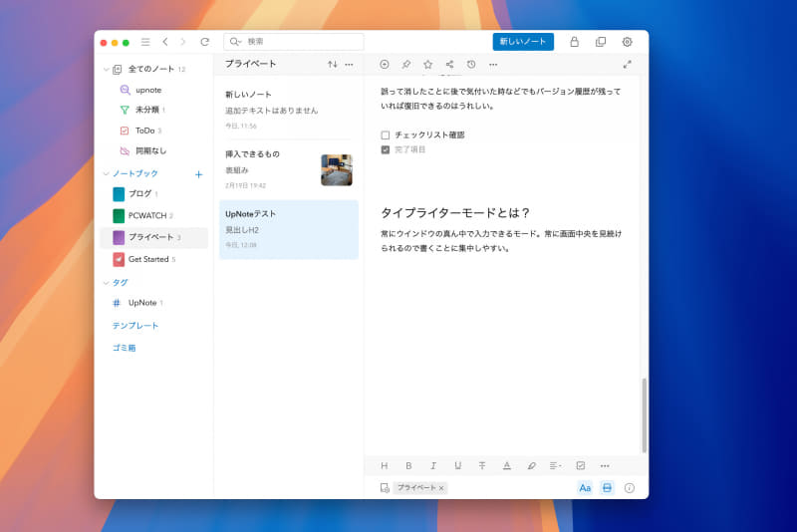Remove the プライベート notebook chip
The height and width of the screenshot is (532, 797).
point(441,488)
